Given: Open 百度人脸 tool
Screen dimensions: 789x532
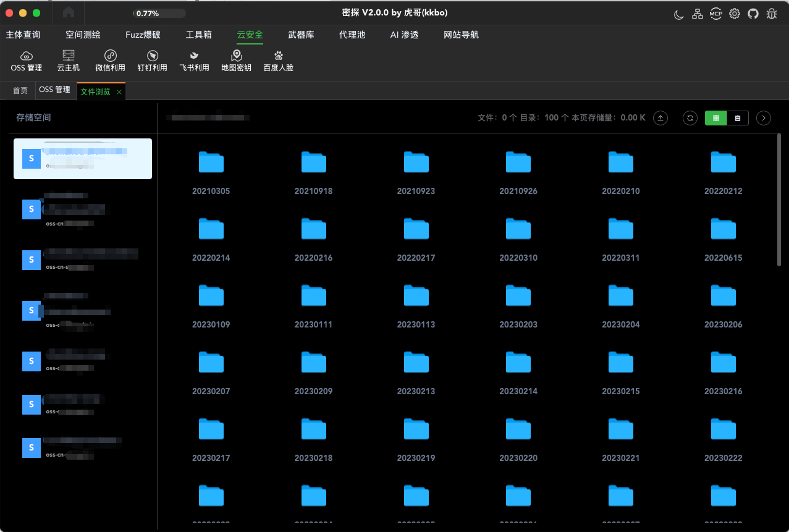Looking at the screenshot, I should (279, 61).
